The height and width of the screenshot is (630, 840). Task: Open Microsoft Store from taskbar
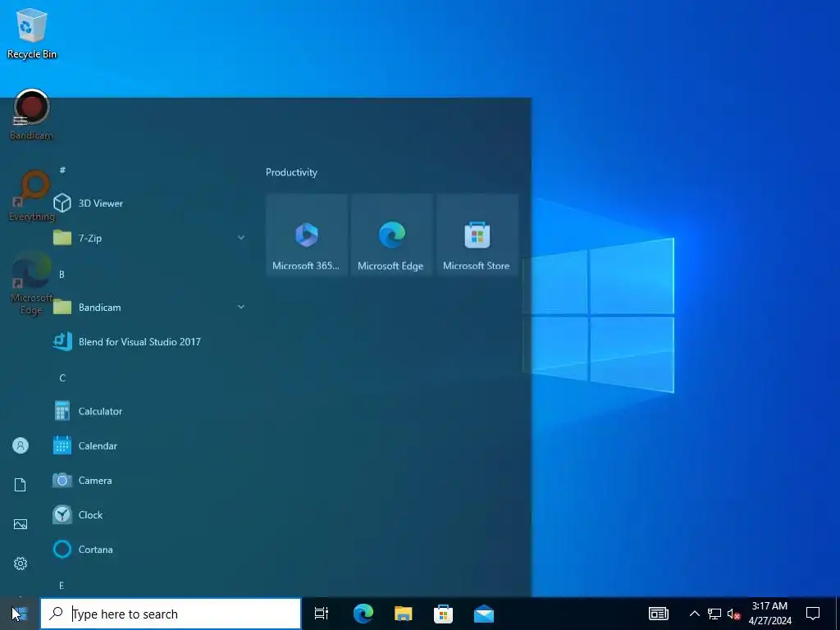443,614
